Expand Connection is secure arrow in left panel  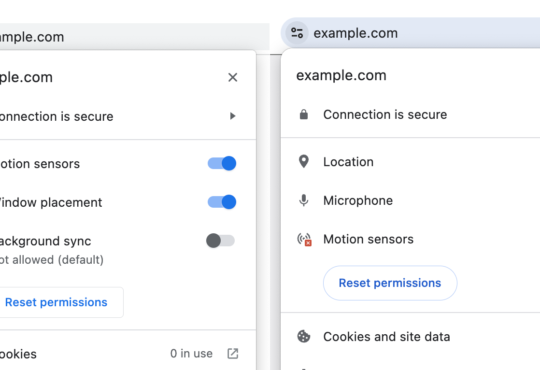[x=233, y=116]
